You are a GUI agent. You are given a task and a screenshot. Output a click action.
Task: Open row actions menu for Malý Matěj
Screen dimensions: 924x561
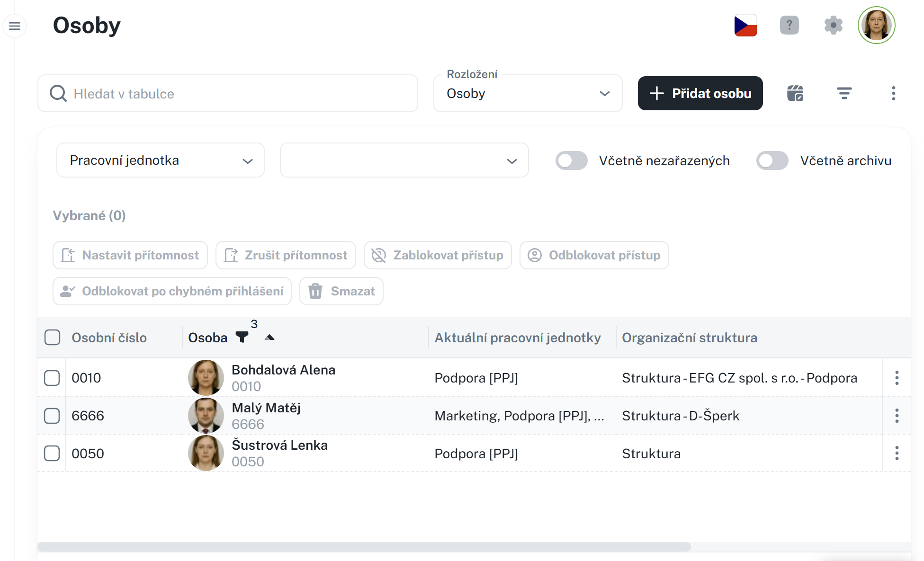pos(897,416)
